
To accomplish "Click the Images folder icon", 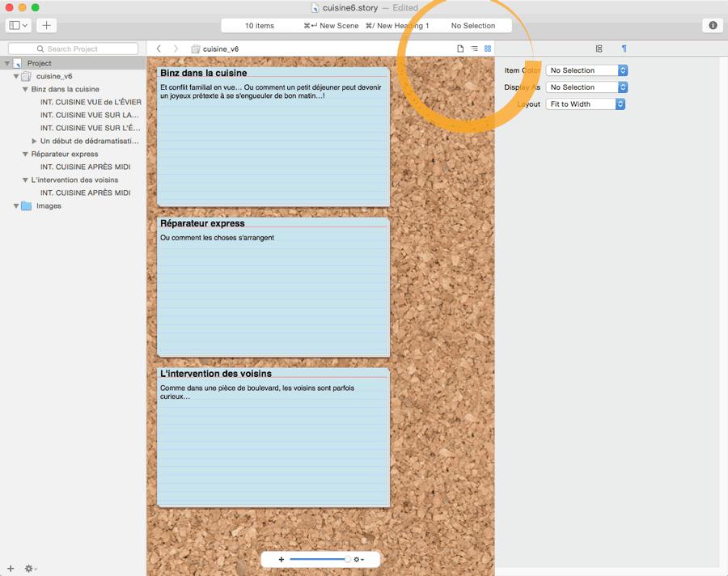I will 27,205.
